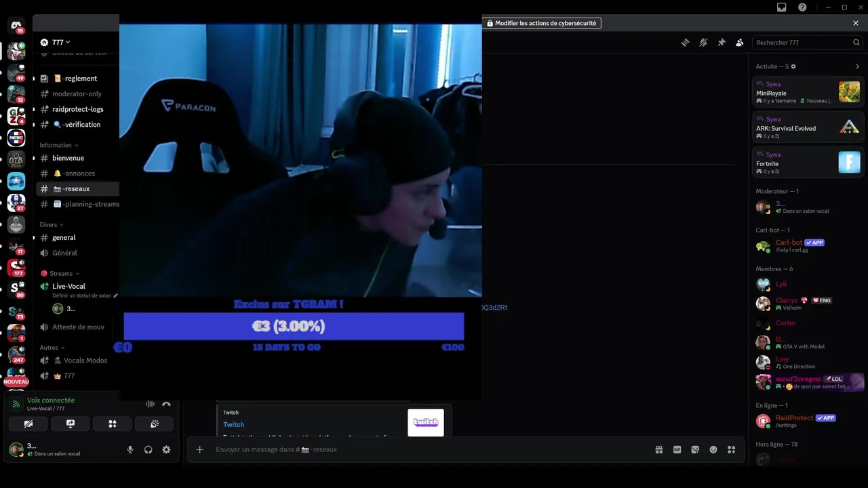Click the Twitch logo thumbnail
This screenshot has height=488, width=868.
[426, 422]
